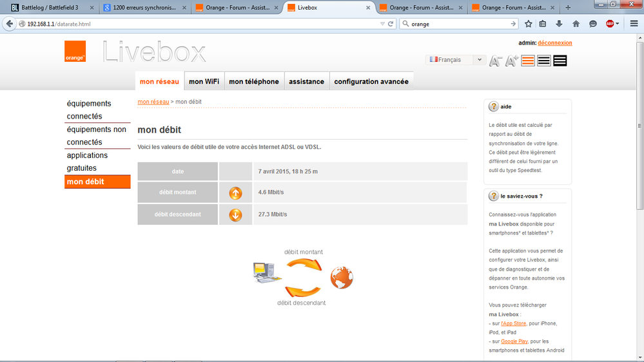644x362 pixels.
Task: Click the browser search field with orange
Action: coord(459,24)
